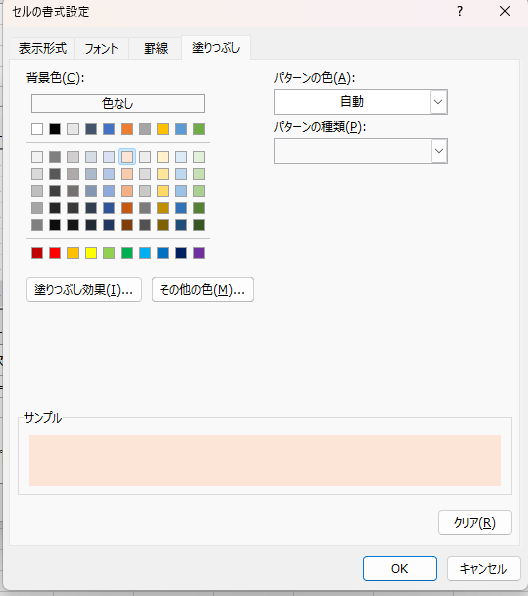Image resolution: width=528 pixels, height=596 pixels.
Task: Open the フォント tab
Action: 101,48
